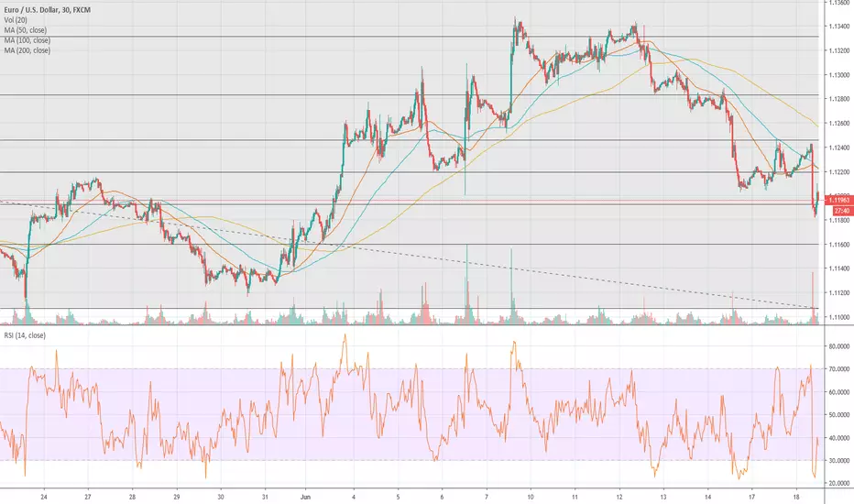Viewport: 854px width, 504px height.
Task: Click the 30.0000 RSI scale label
Action: 841,460
